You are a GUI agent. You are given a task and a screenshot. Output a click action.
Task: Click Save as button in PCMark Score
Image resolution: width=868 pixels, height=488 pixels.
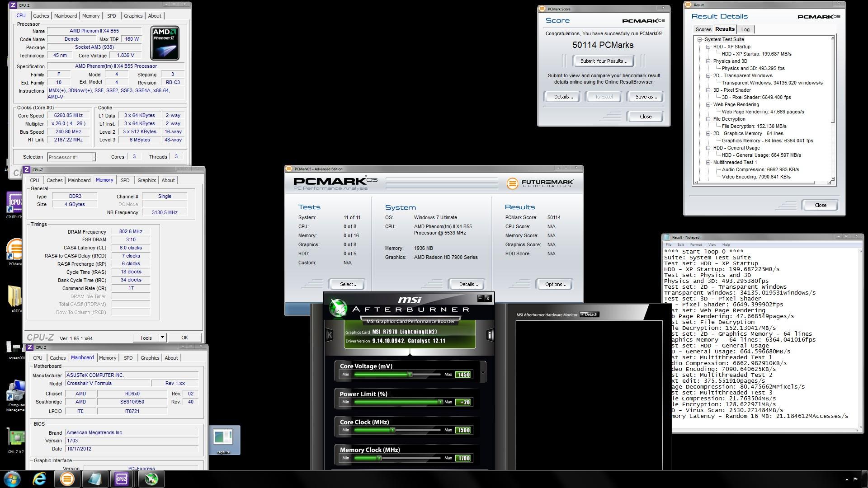tap(646, 97)
